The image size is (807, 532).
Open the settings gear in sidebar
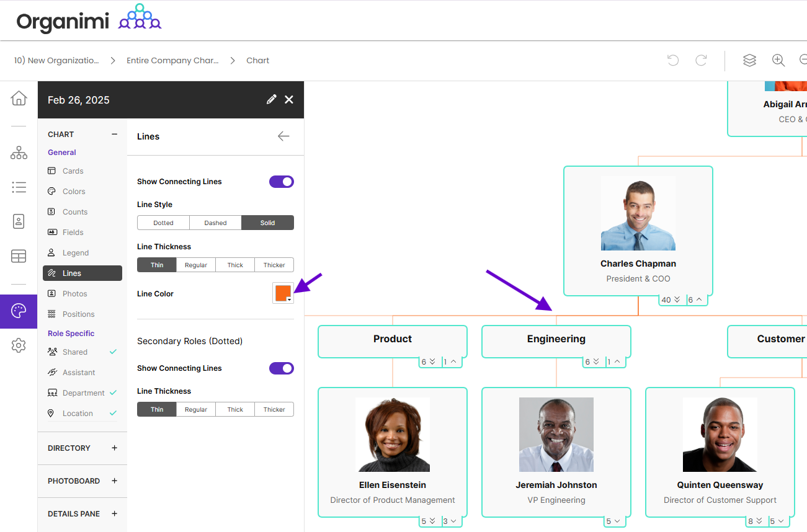(x=19, y=345)
